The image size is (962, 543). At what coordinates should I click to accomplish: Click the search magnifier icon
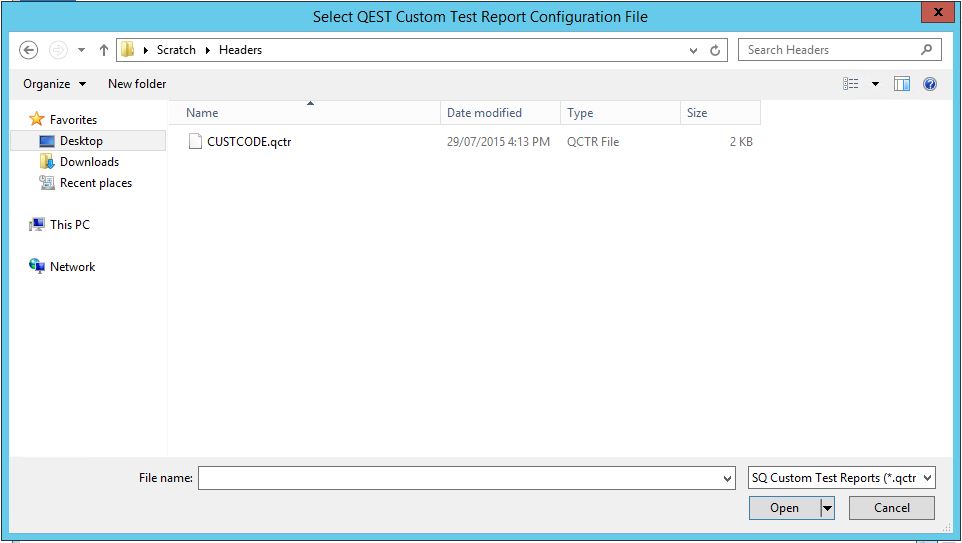pyautogui.click(x=926, y=50)
